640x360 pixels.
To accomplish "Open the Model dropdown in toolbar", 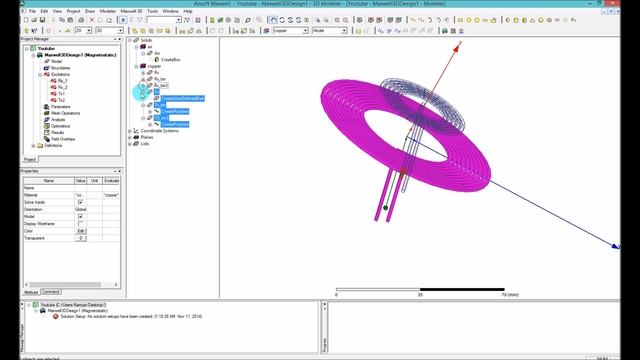I will click(x=344, y=31).
